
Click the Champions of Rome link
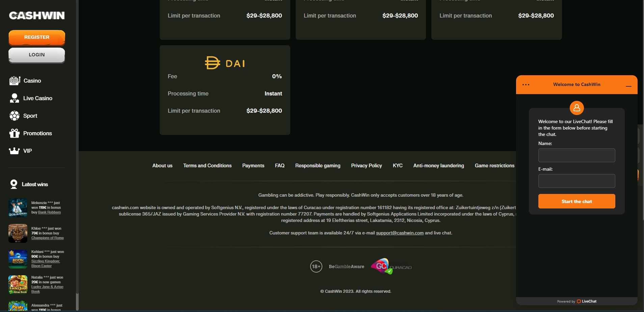pos(48,238)
